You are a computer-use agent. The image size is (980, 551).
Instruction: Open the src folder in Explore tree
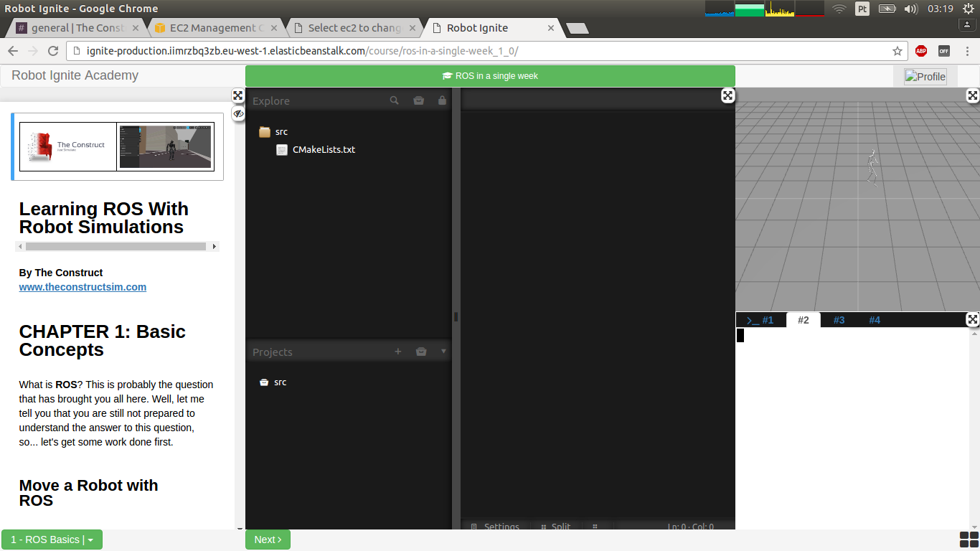pos(273,132)
